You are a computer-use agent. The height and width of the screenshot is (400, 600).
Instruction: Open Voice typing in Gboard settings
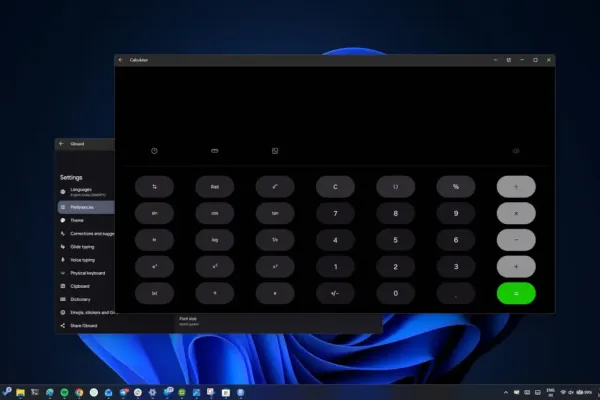(x=86, y=260)
